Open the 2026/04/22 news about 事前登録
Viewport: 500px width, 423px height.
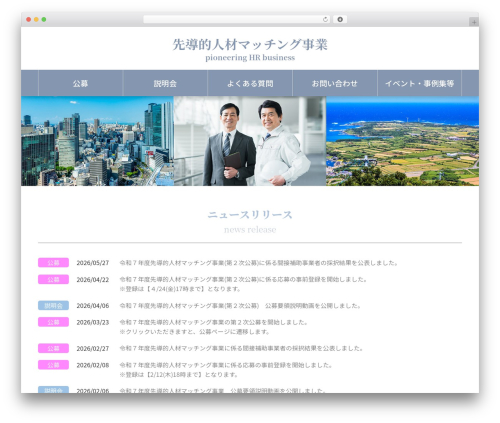[243, 279]
